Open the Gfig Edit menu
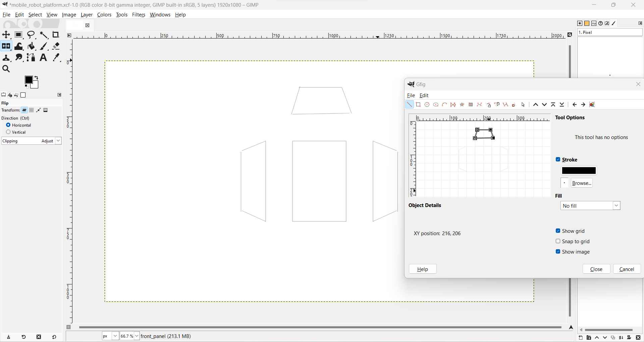Image resolution: width=644 pixels, height=342 pixels. pyautogui.click(x=424, y=95)
